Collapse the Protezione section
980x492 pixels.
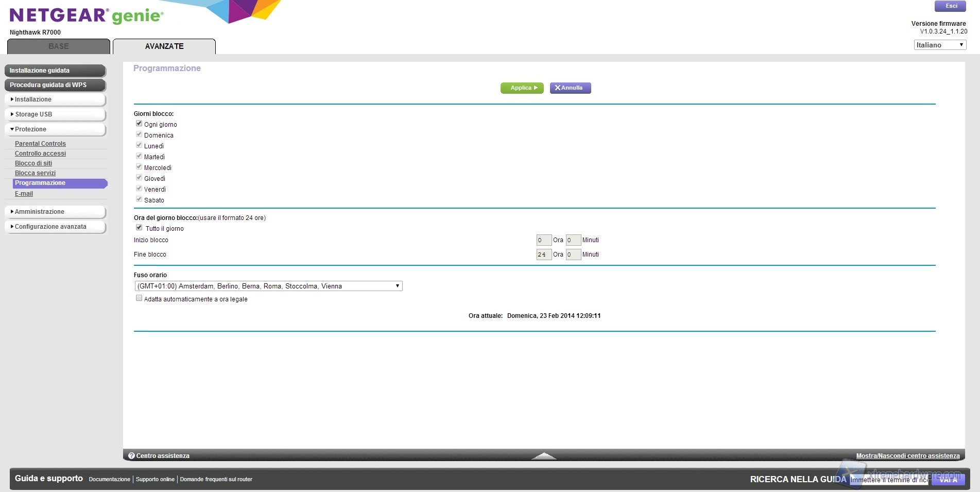coord(55,129)
